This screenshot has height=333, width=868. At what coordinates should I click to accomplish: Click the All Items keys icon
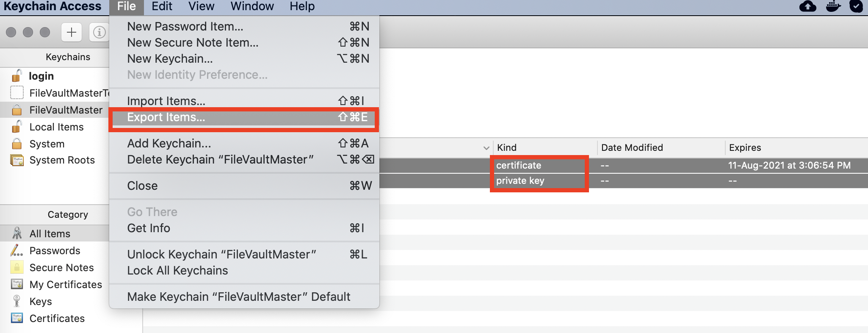[x=17, y=233]
